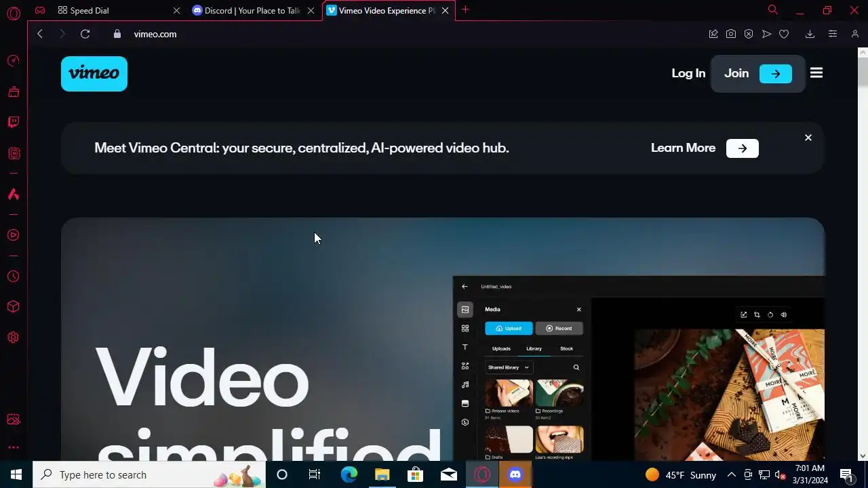Open the Release videos folder thumbnail
868x488 pixels.
509,392
